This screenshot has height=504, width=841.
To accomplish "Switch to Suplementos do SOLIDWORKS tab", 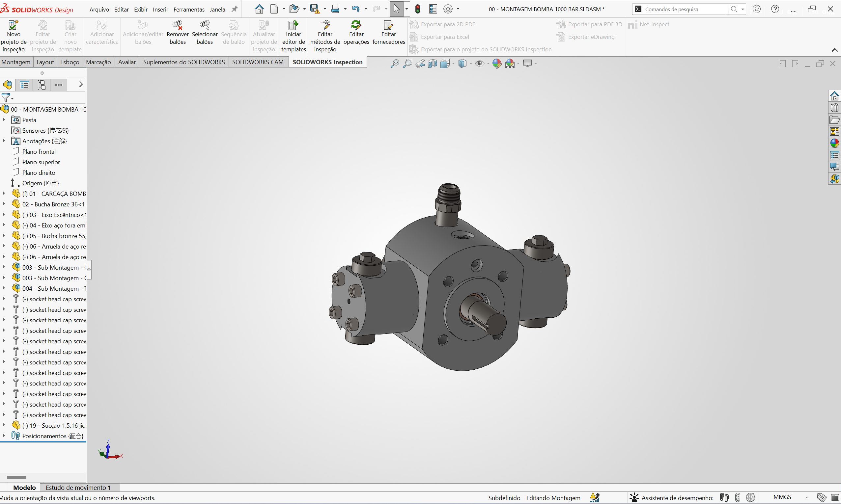I will 184,62.
